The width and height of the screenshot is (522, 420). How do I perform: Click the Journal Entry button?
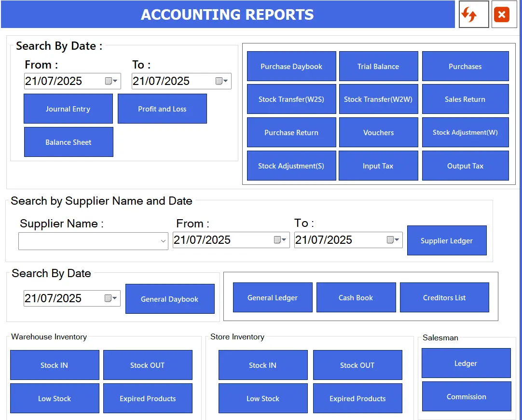coord(68,109)
